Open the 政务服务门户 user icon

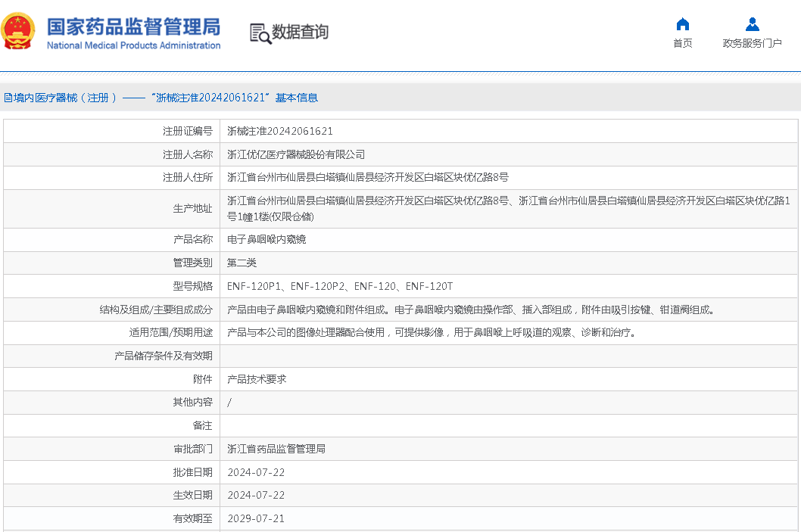[x=752, y=24]
